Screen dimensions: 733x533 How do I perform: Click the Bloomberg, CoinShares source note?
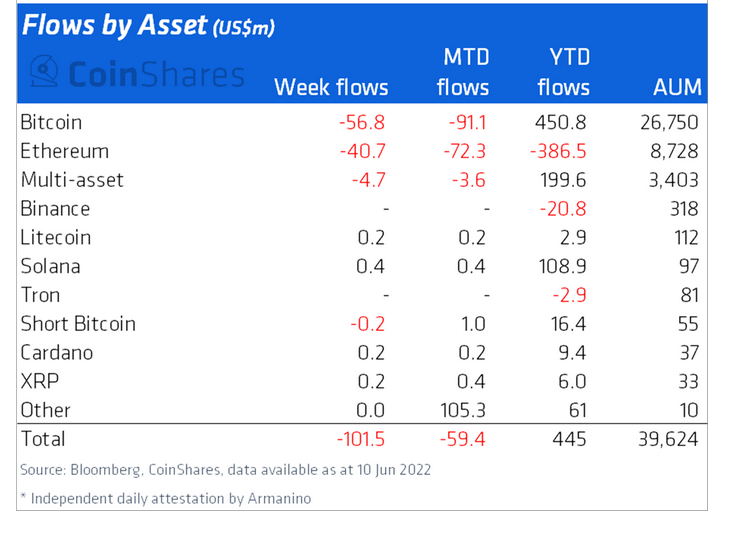point(226,470)
